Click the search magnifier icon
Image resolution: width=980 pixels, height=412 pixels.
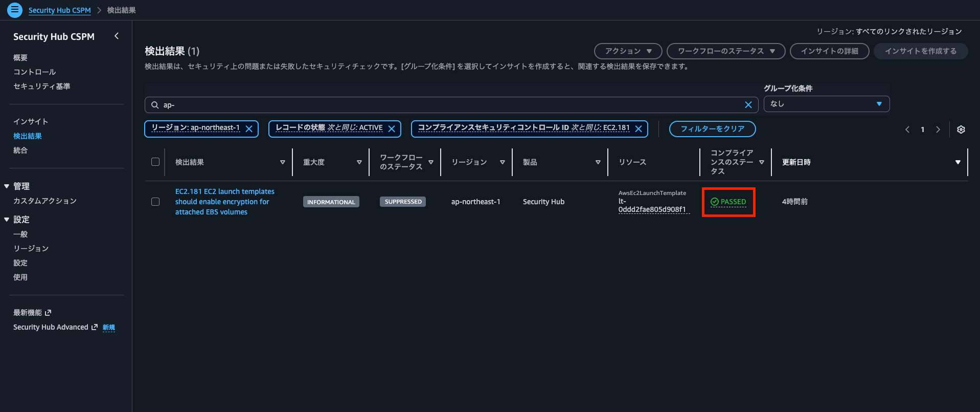point(155,105)
